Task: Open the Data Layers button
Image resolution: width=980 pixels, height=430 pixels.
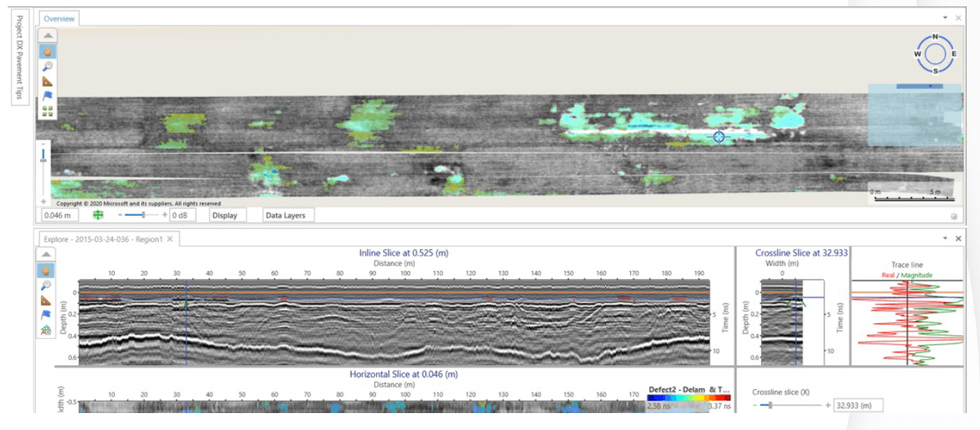Action: point(285,216)
